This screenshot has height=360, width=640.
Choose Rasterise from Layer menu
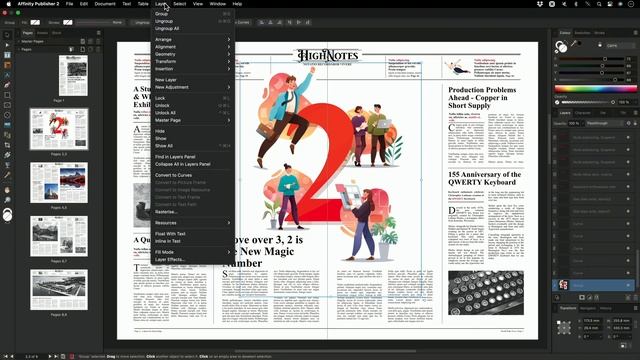tap(192, 212)
